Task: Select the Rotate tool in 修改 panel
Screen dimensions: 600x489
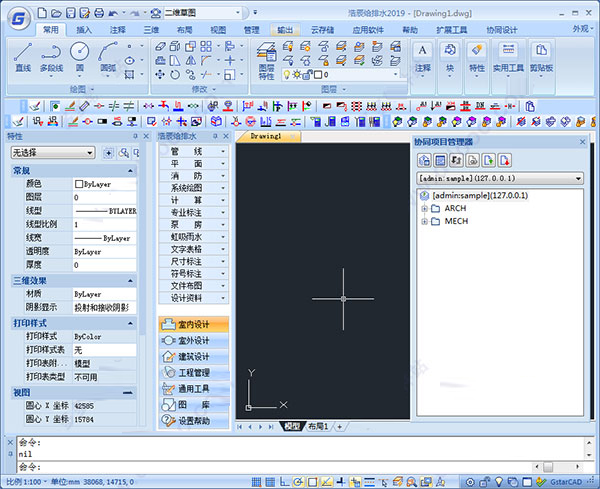Action: [175, 74]
